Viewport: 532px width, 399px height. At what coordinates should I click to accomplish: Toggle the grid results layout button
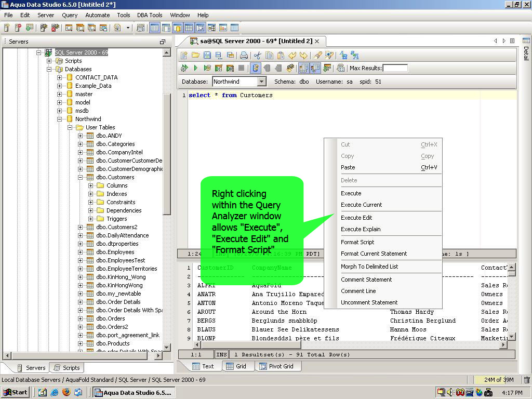[x=303, y=68]
